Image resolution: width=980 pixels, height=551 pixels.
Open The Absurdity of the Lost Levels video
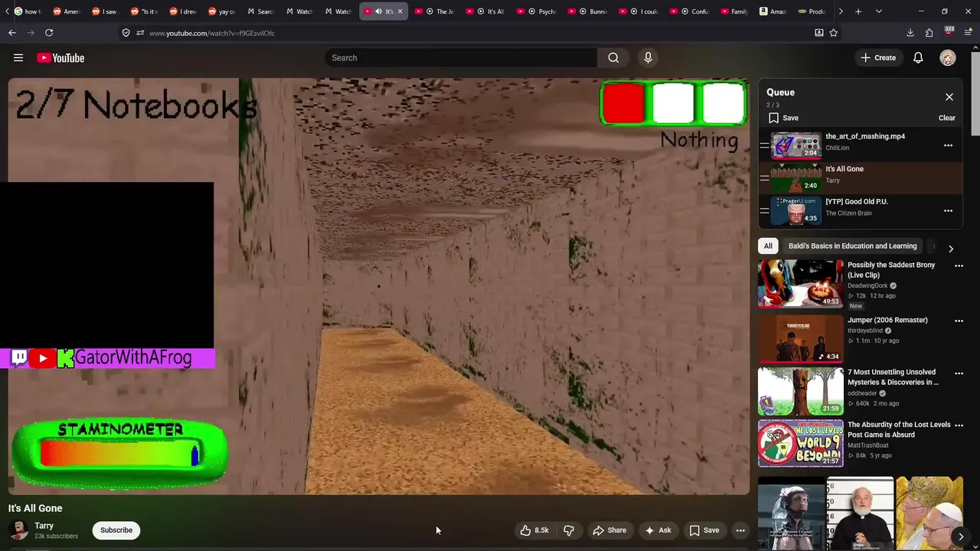click(801, 442)
